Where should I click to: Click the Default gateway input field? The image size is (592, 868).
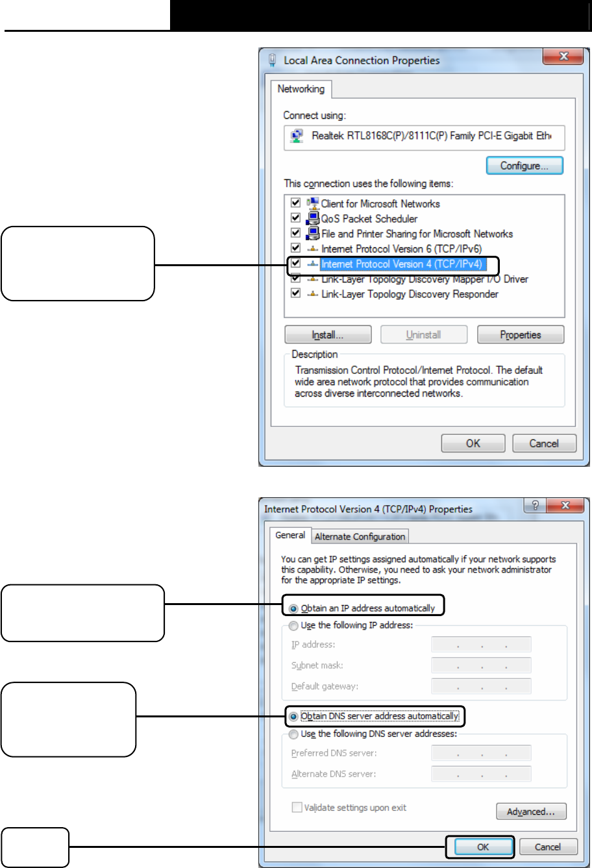click(x=481, y=686)
